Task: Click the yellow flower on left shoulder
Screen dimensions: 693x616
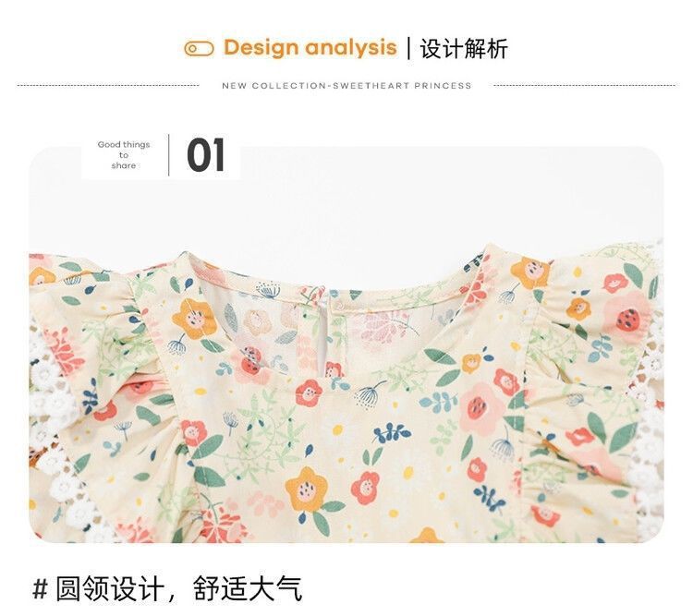Action: [194, 320]
